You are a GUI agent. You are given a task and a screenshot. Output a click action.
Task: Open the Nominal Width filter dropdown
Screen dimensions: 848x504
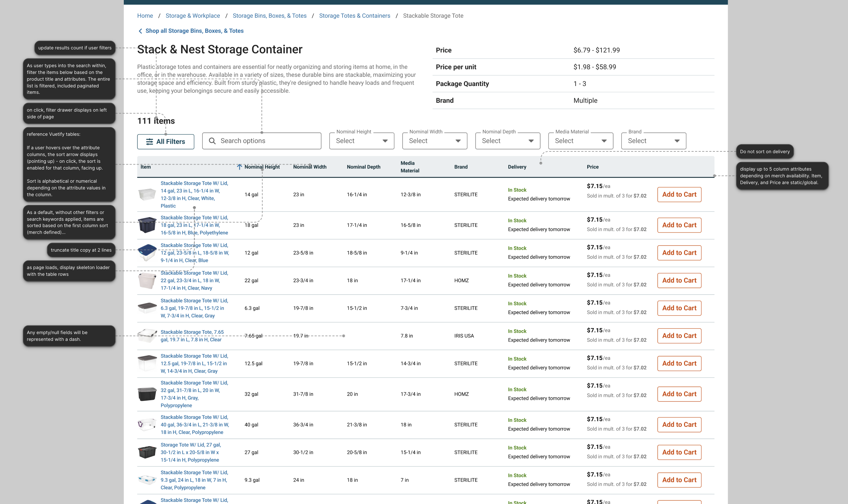(x=434, y=141)
